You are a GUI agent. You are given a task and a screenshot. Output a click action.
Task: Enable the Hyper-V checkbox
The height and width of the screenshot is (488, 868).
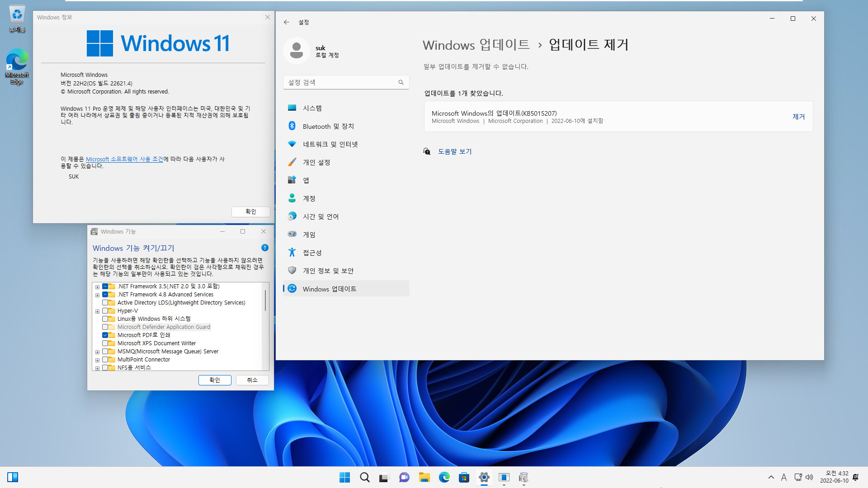click(x=105, y=311)
